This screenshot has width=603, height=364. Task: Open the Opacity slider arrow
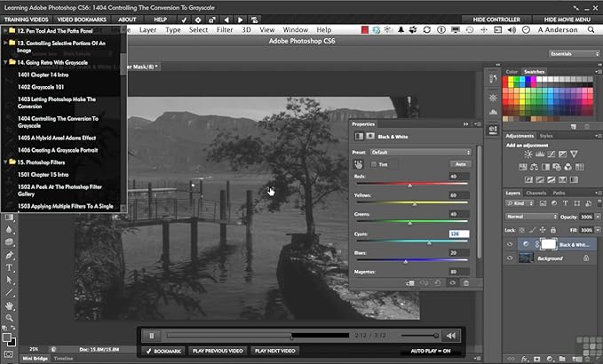(598, 217)
